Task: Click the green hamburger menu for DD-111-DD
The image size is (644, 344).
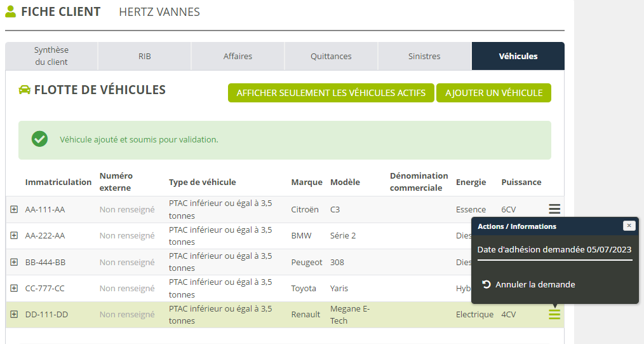Action: [554, 314]
